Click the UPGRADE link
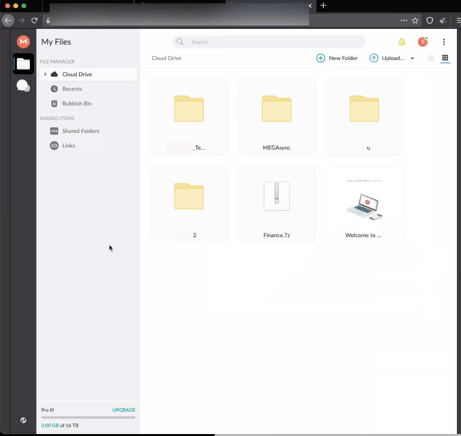461x436 pixels. click(124, 410)
